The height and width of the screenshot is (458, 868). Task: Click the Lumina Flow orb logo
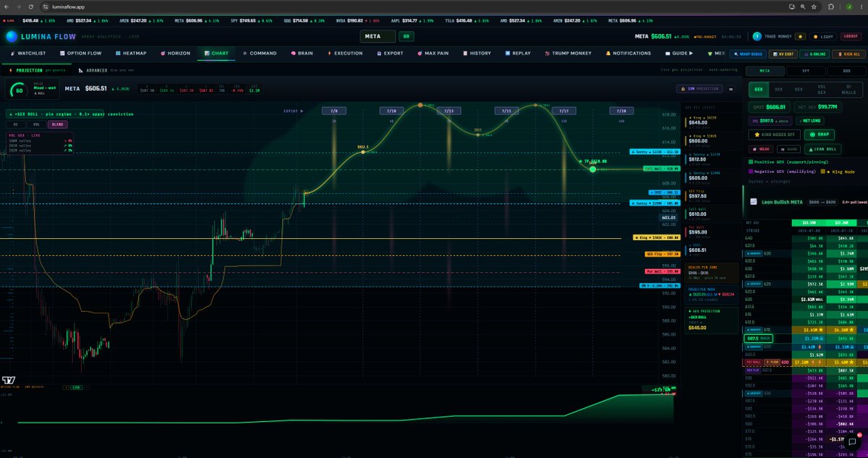(11, 36)
